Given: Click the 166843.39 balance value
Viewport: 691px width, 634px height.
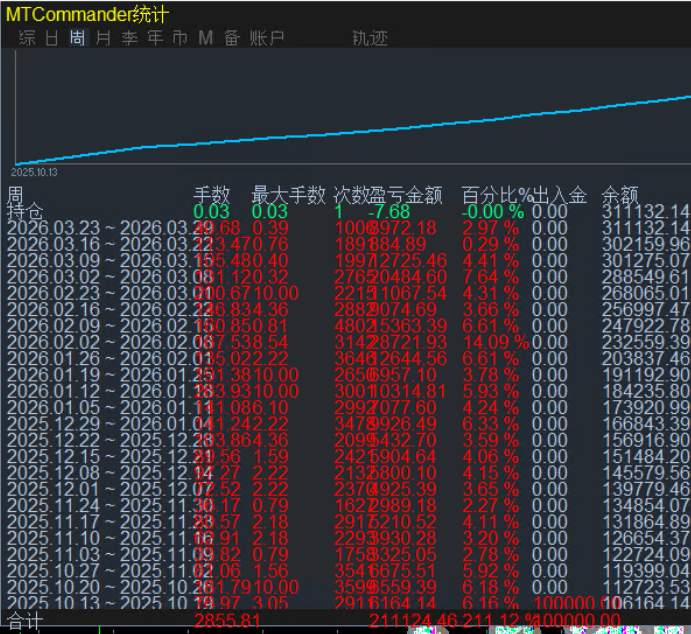Looking at the screenshot, I should (646, 424).
